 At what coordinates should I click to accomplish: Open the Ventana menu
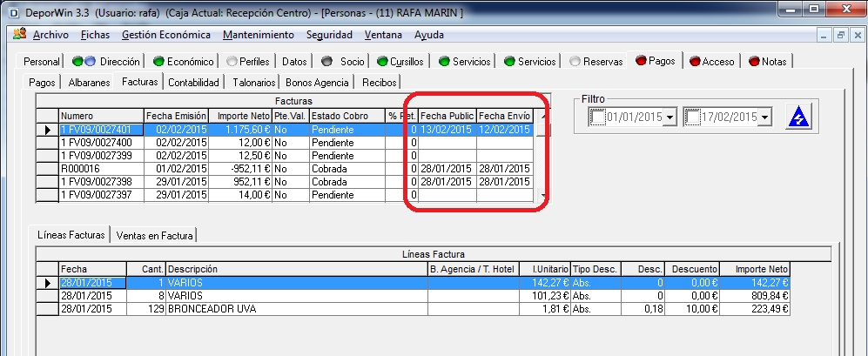click(383, 35)
